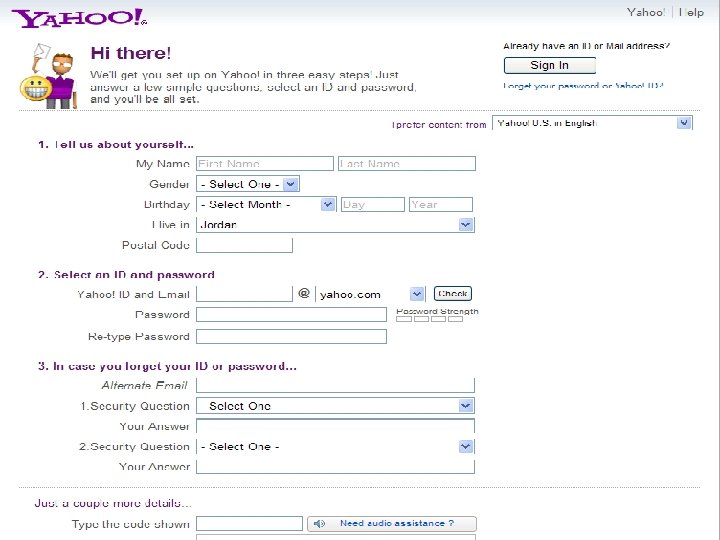
Task: Open the Help link
Action: click(x=691, y=12)
